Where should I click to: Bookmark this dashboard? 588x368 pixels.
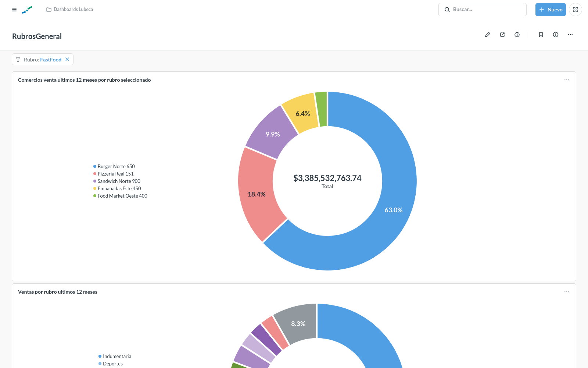click(541, 35)
